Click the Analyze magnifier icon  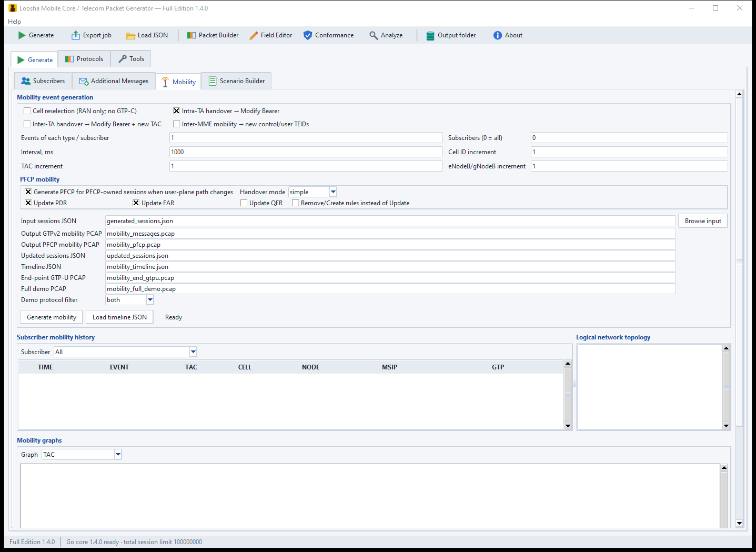click(x=374, y=35)
